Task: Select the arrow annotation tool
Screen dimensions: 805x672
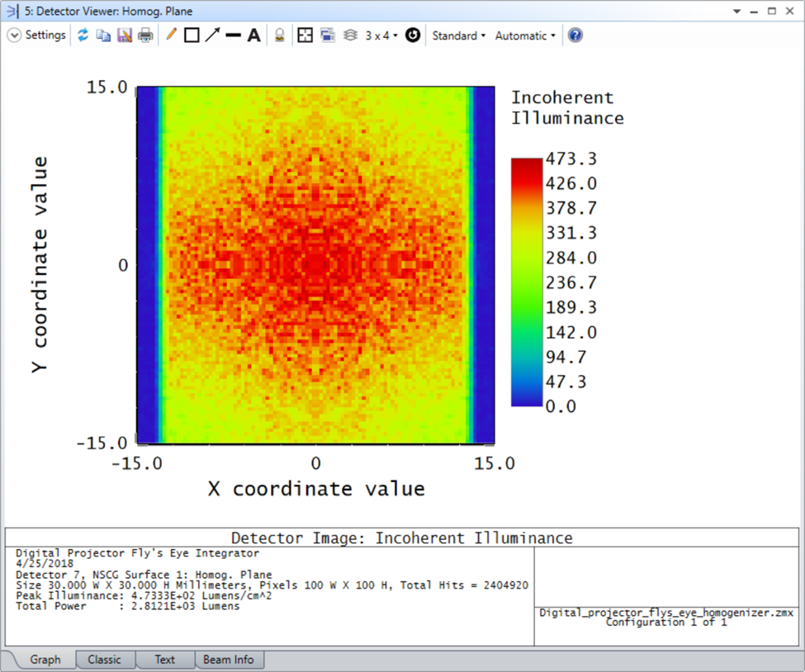Action: pos(213,35)
